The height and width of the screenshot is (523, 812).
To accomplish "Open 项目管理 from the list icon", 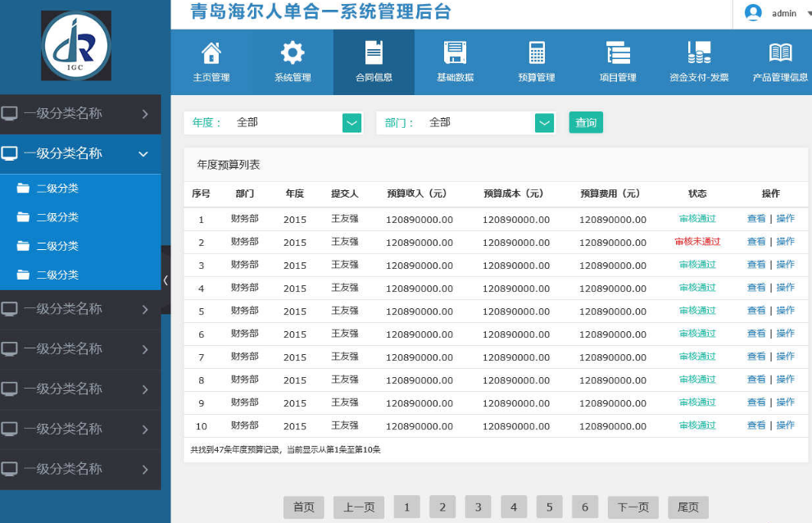I will (617, 51).
